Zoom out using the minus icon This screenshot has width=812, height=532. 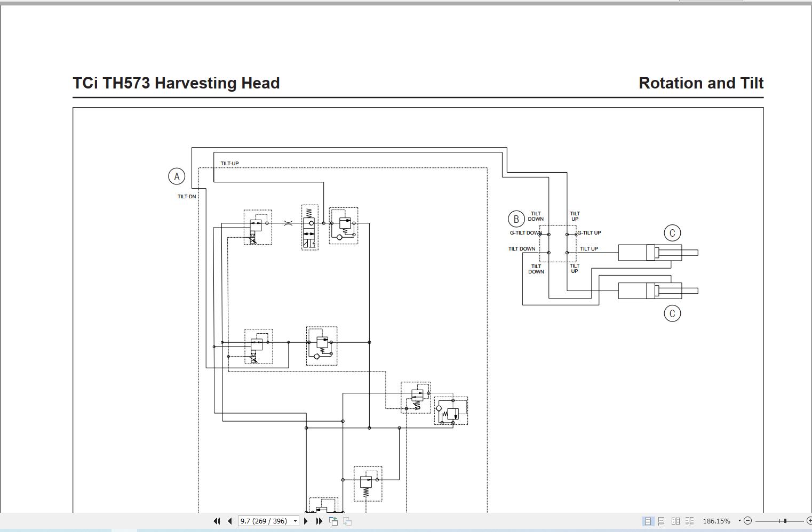[x=748, y=520]
